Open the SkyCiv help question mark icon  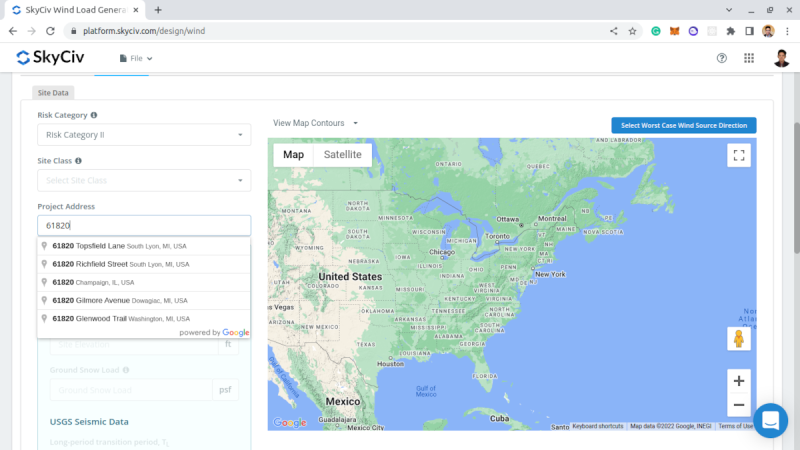tap(722, 59)
